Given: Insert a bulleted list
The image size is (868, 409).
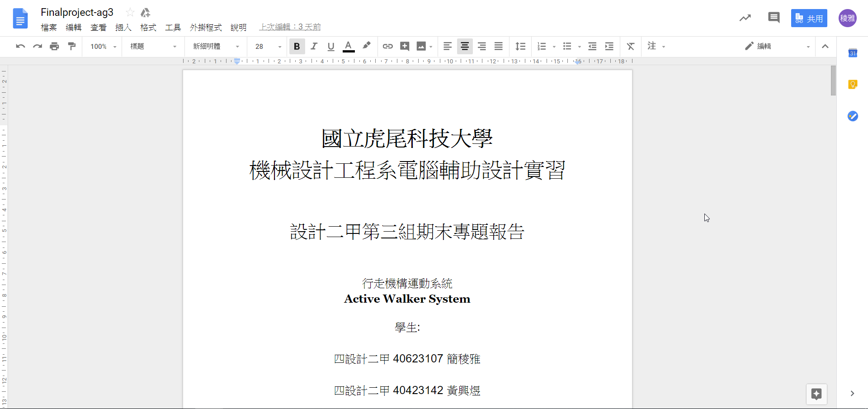Looking at the screenshot, I should coord(567,46).
